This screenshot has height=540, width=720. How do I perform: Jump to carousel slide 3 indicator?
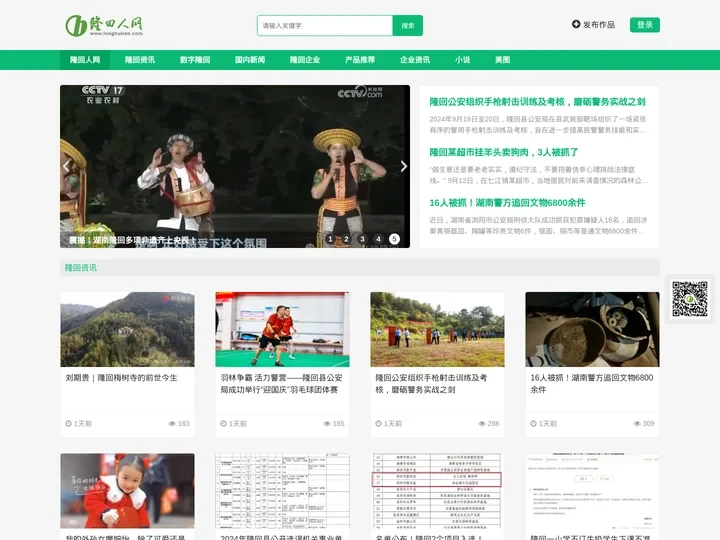coord(362,239)
